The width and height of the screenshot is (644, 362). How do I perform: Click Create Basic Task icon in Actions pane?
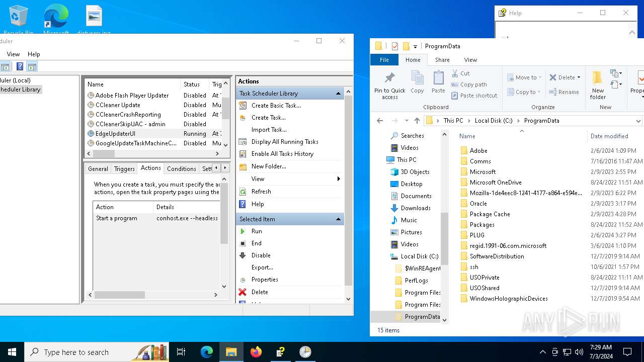[243, 106]
